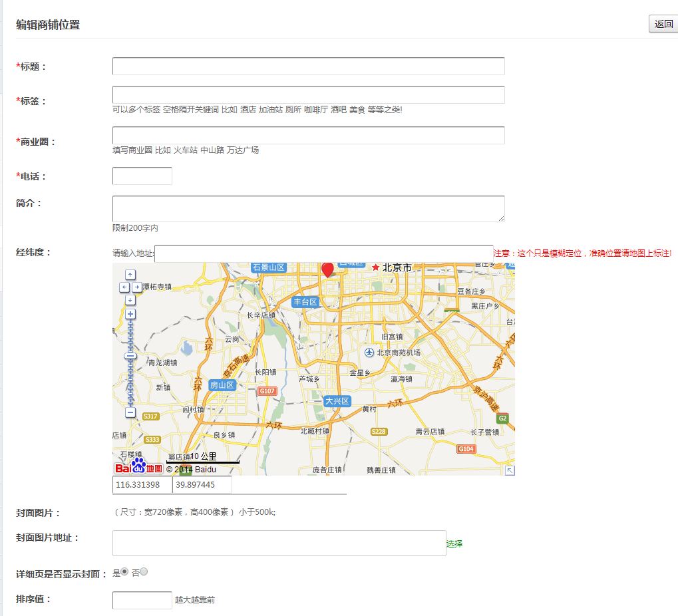Pan the map up with the arrow
The width and height of the screenshot is (678, 616).
[x=130, y=275]
